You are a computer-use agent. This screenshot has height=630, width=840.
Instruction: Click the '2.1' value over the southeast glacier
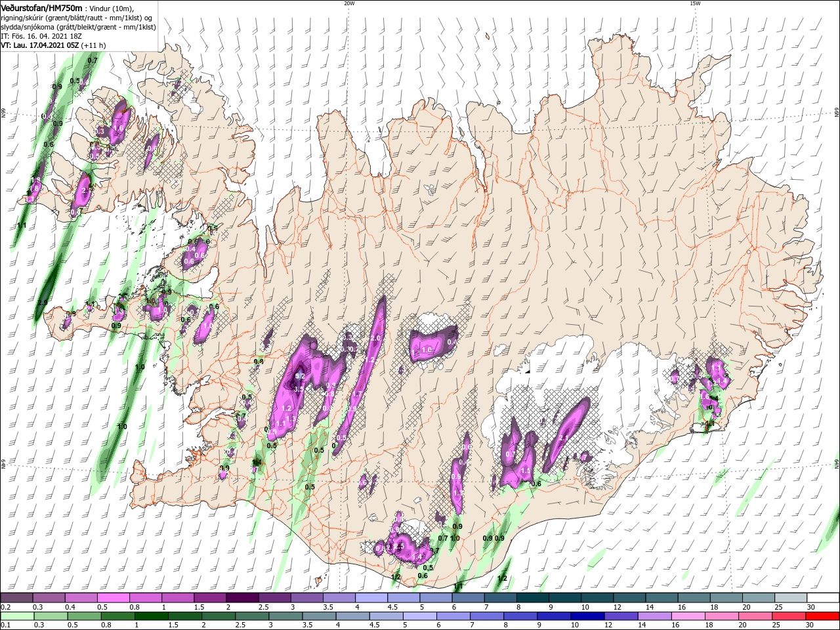click(x=563, y=438)
